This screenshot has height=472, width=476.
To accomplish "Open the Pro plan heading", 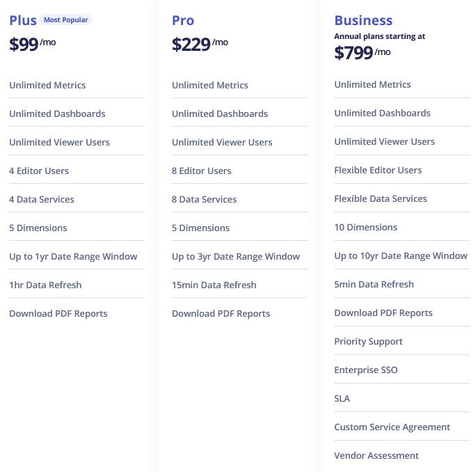I will click(x=183, y=20).
